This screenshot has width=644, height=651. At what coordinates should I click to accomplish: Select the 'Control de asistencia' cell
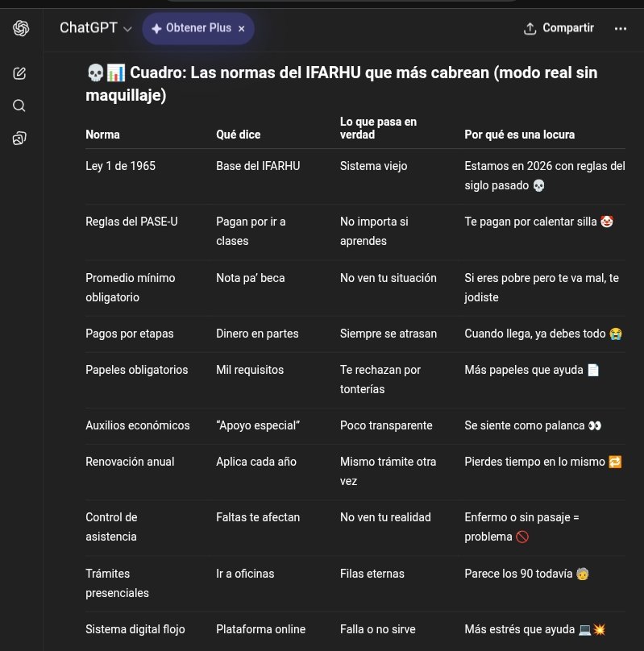[x=111, y=527]
